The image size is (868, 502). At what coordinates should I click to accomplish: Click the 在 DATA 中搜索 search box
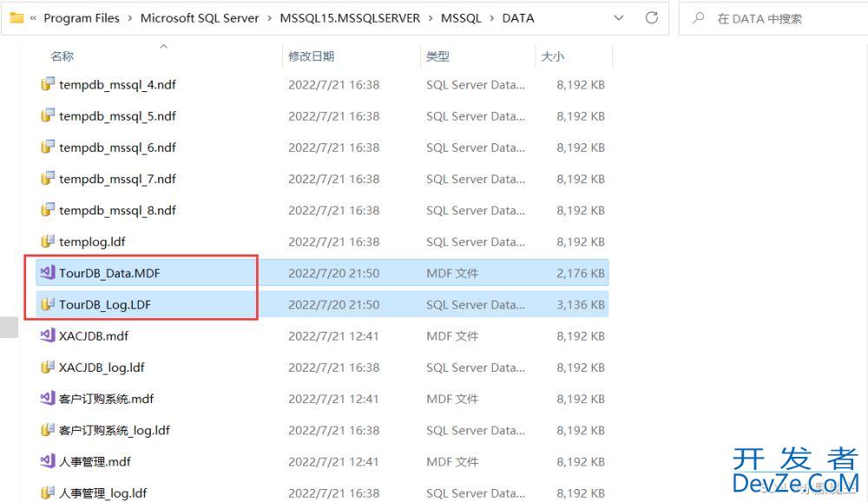tap(773, 18)
